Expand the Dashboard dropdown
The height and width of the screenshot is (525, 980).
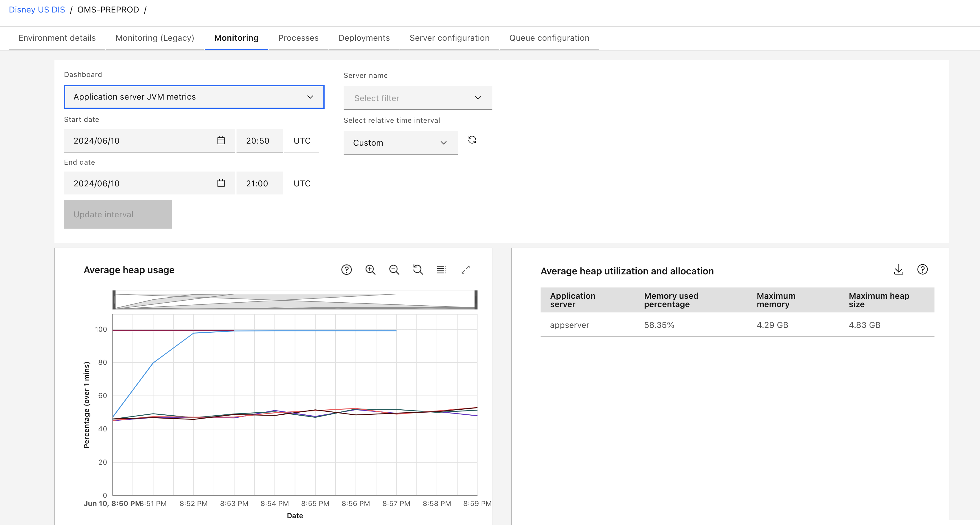[x=194, y=97]
